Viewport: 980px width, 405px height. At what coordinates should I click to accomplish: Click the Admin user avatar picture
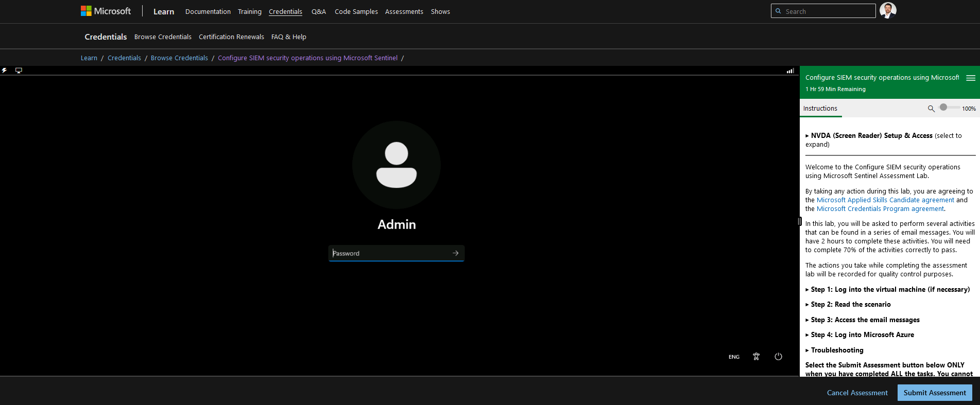(x=397, y=165)
